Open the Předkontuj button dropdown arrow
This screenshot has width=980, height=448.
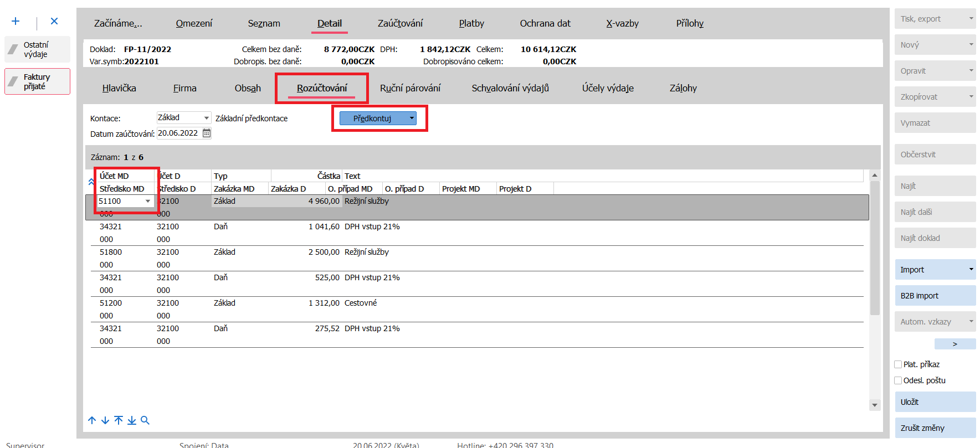[412, 118]
